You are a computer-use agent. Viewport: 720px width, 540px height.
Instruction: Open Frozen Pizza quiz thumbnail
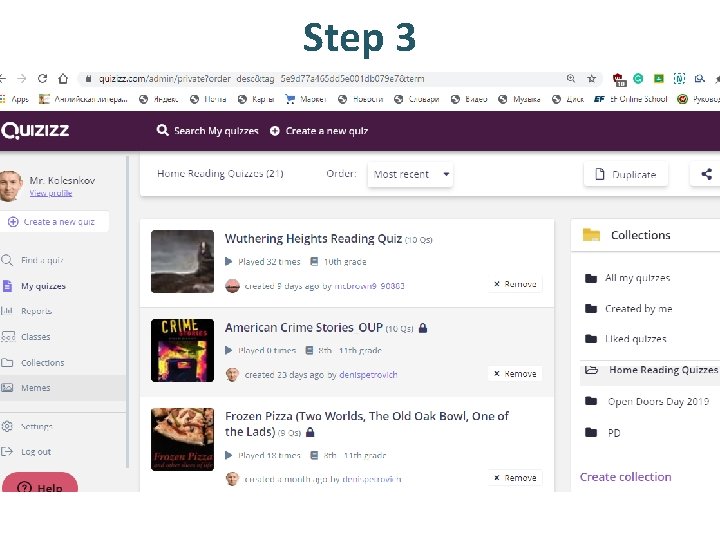[x=182, y=439]
